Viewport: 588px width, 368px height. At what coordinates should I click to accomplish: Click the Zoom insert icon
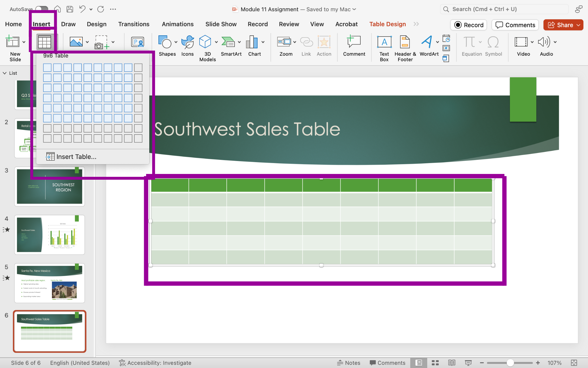284,42
